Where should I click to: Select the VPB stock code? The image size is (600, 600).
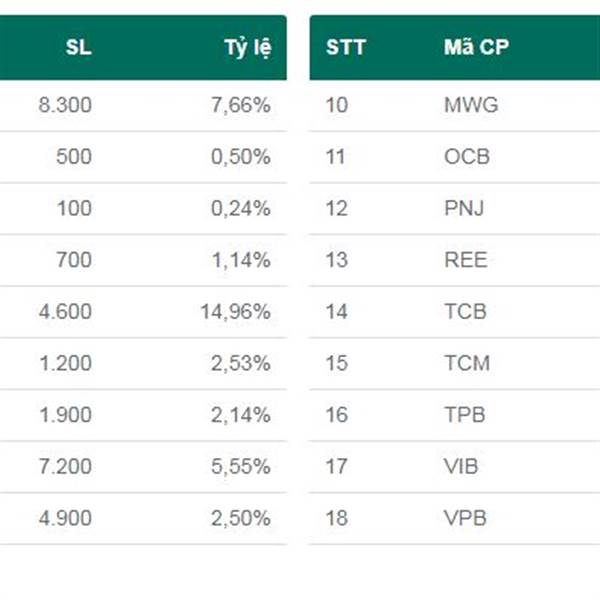tap(465, 518)
